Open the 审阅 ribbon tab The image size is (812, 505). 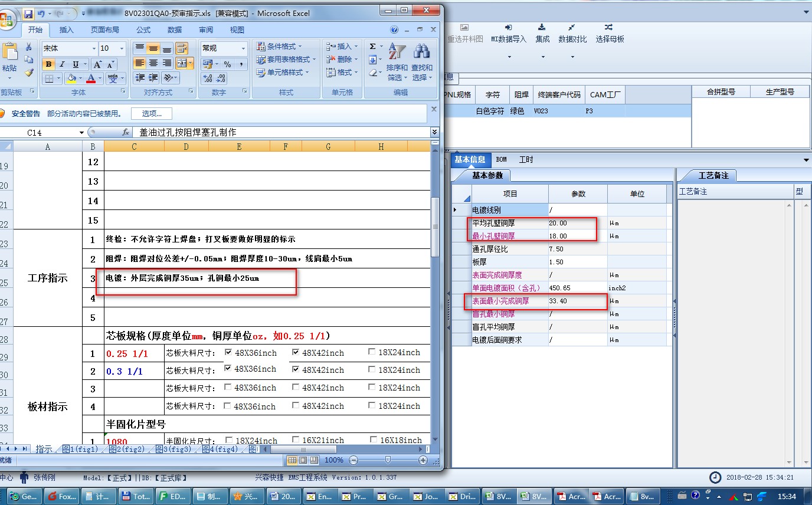tap(206, 29)
